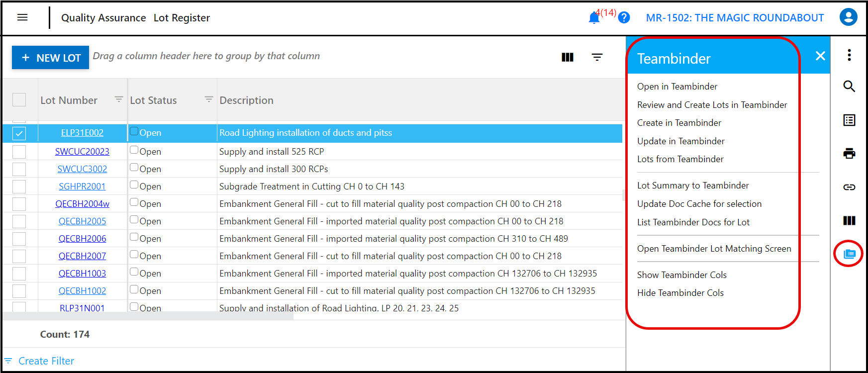The image size is (868, 373).
Task: Click the print icon in sidebar
Action: pyautogui.click(x=849, y=153)
